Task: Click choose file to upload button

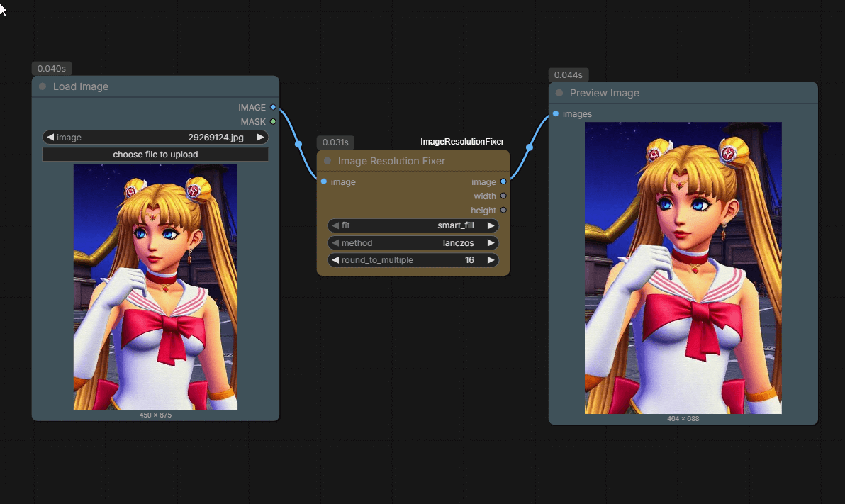Action: coord(155,155)
